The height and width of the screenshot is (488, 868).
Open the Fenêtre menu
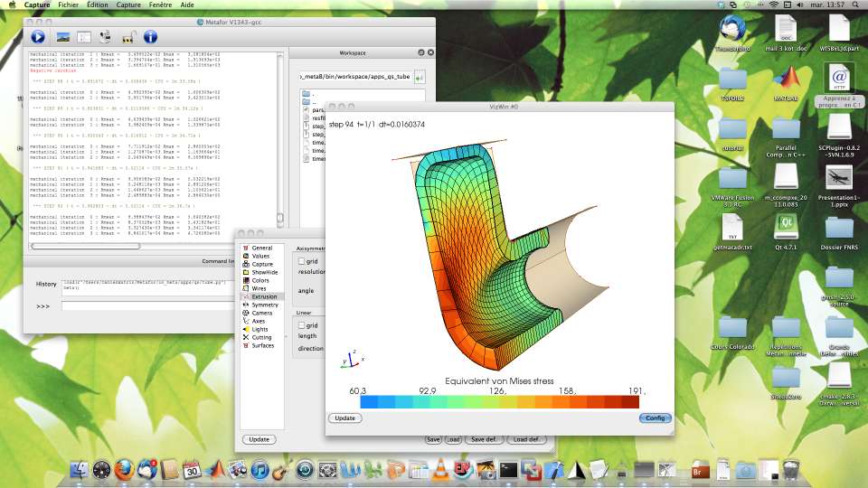pos(160,5)
